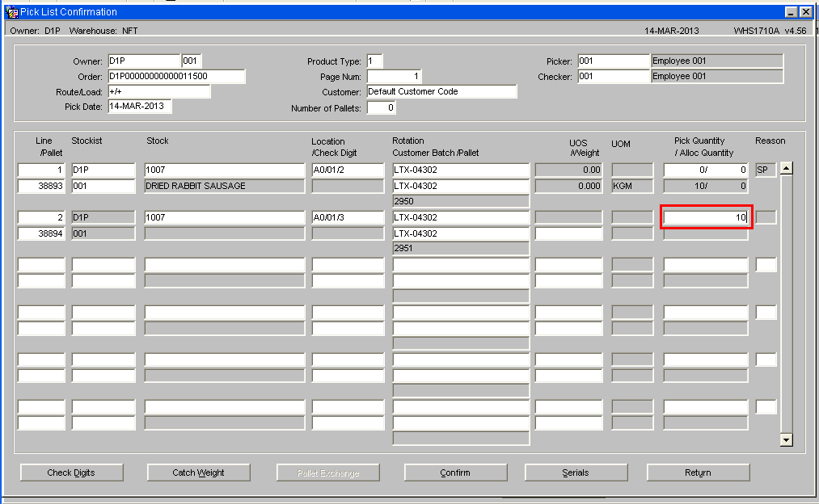819x504 pixels.
Task: Click the Pick List Confirmation title bar icon
Action: pyautogui.click(x=11, y=12)
